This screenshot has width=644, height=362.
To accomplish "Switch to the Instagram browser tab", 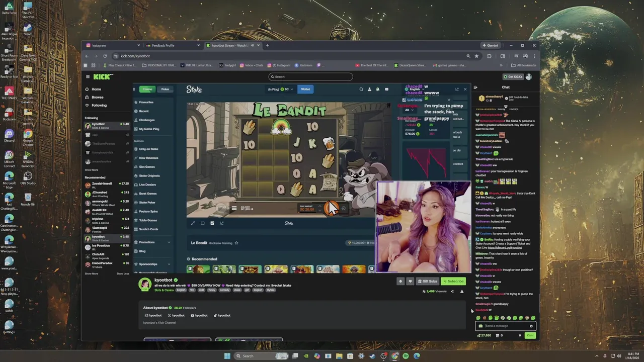I will (x=113, y=45).
